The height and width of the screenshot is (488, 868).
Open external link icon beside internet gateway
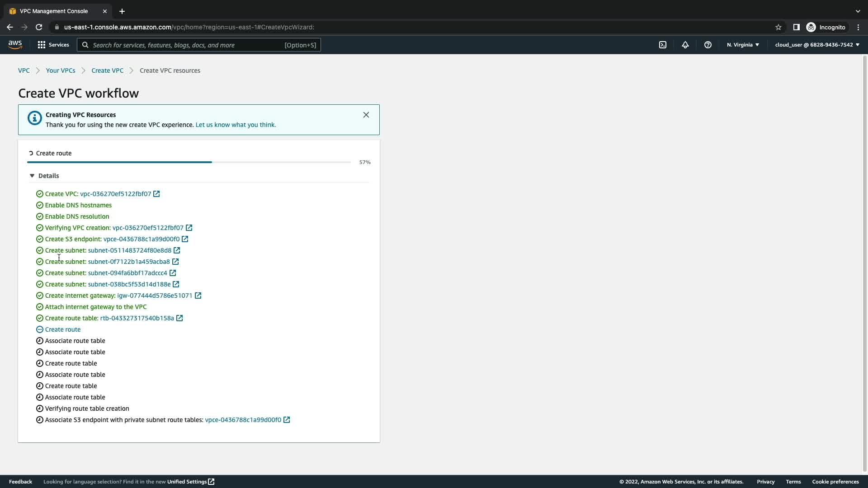[198, 296]
